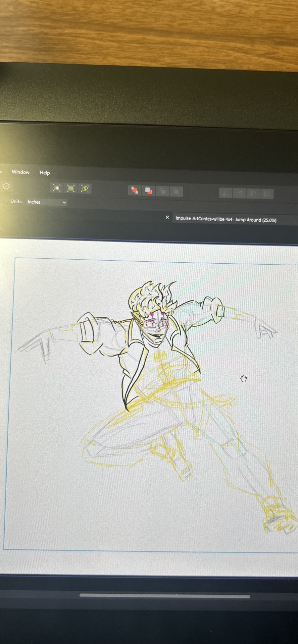298x644 pixels.
Task: Click the Deselect icon with filled dotted square
Action: tap(71, 188)
